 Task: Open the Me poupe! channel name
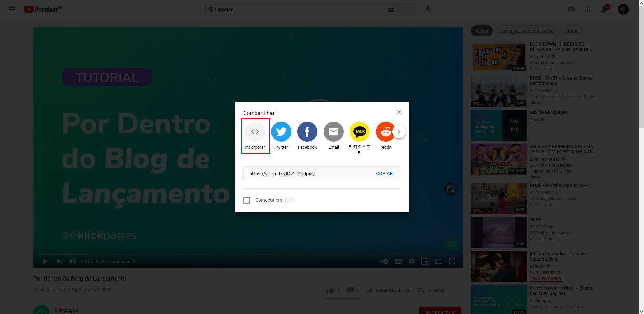coord(540,57)
